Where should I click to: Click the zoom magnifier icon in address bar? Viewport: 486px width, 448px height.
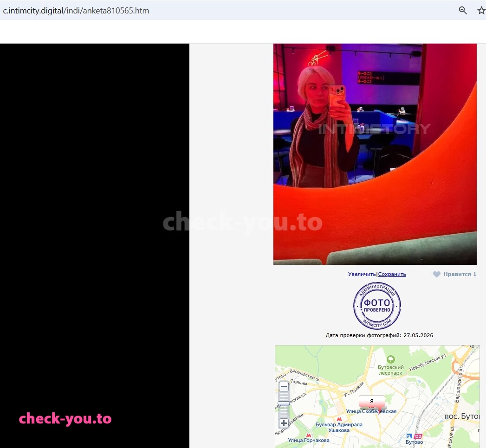coord(463,11)
